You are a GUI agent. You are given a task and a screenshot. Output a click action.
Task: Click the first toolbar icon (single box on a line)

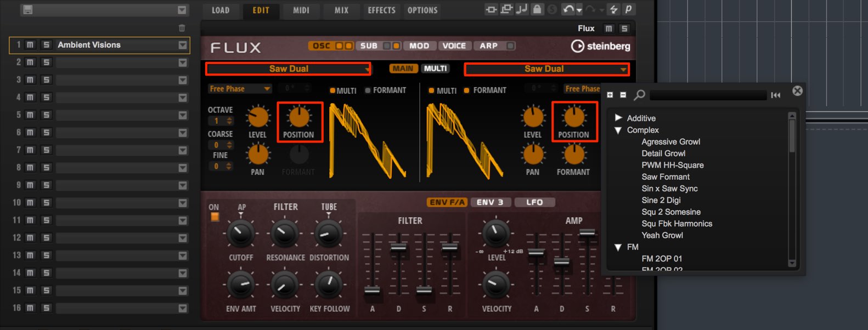(x=491, y=9)
